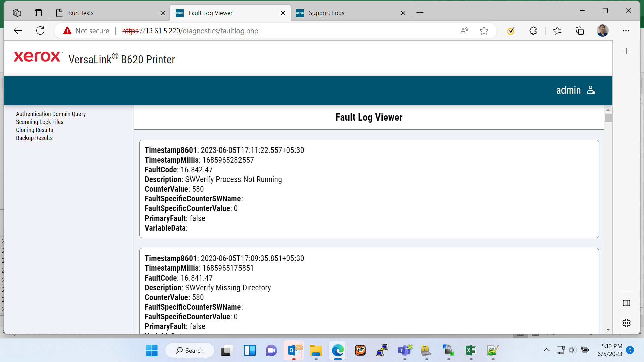This screenshot has width=644, height=362.
Task: Open the Backup Results link
Action: tap(34, 138)
